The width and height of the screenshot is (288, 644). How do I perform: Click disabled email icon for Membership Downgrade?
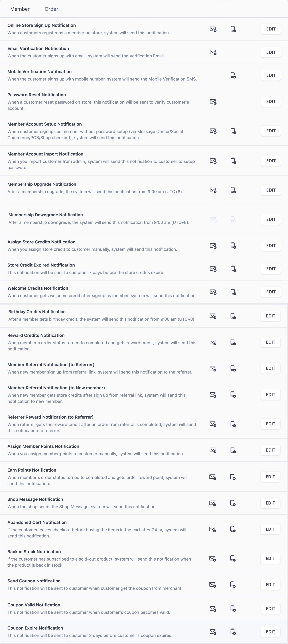(x=213, y=220)
